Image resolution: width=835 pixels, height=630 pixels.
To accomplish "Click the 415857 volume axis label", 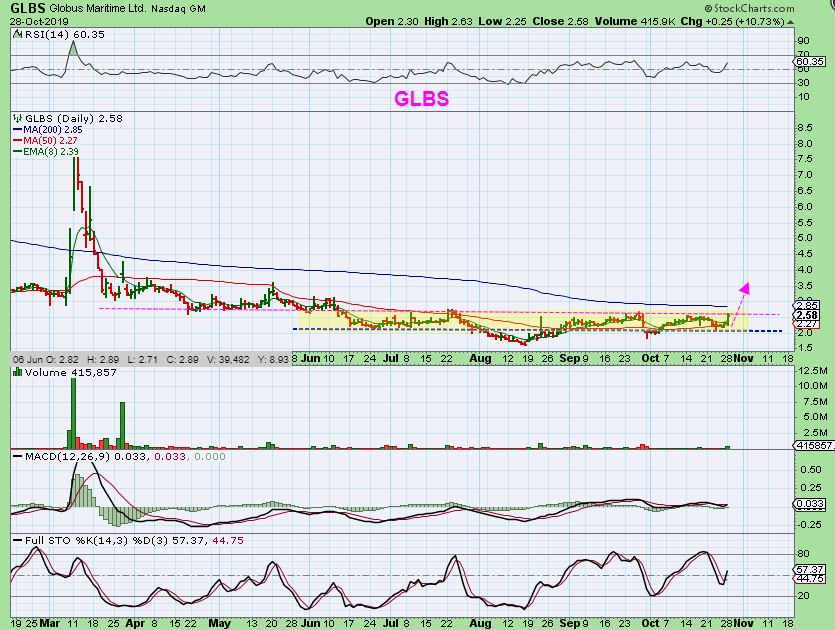I will tap(814, 443).
